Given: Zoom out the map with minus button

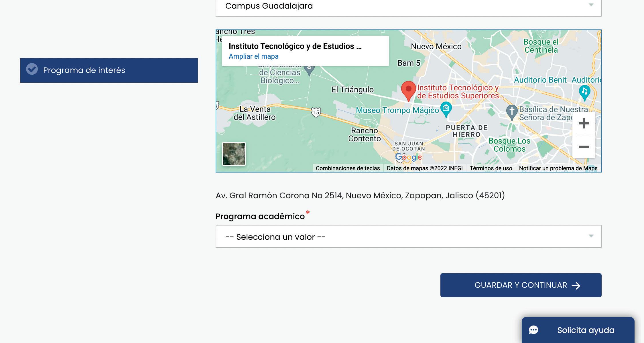Looking at the screenshot, I should point(584,147).
